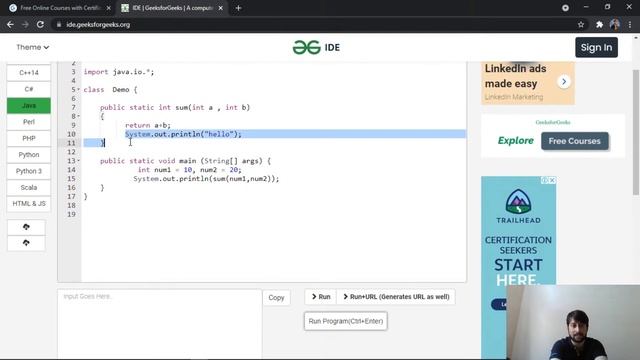Screen dimensions: 640x360
Task: Click the browser forward arrow
Action: (x=25, y=24)
